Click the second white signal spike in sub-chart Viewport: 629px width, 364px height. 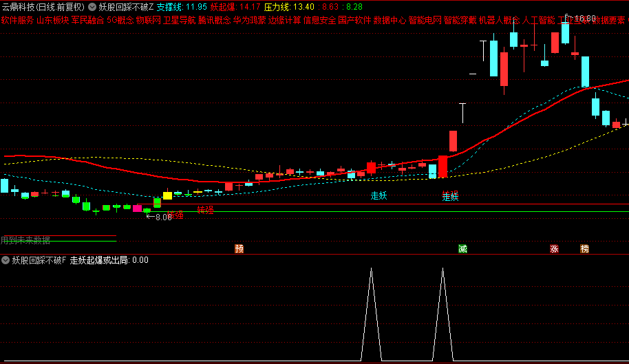(443, 314)
